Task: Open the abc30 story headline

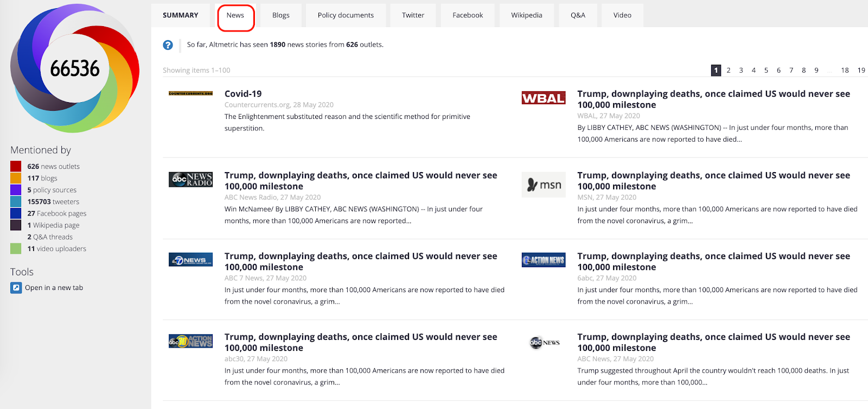Action: click(x=361, y=342)
